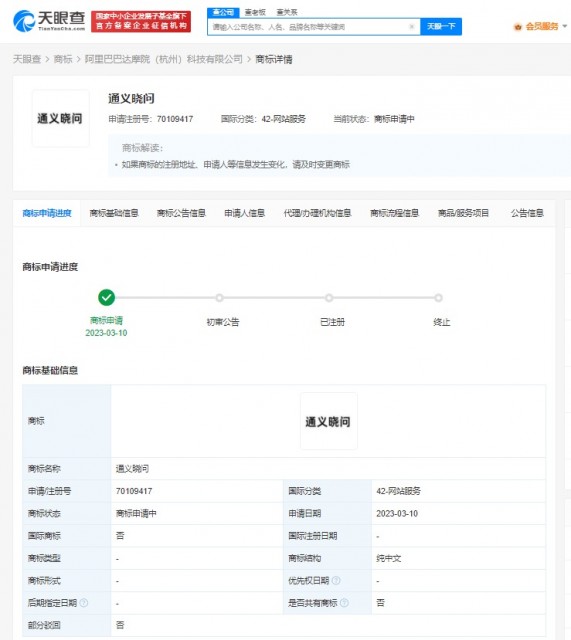The image size is (571, 640).
Task: Select the 查老板 search tab
Action: [255, 12]
